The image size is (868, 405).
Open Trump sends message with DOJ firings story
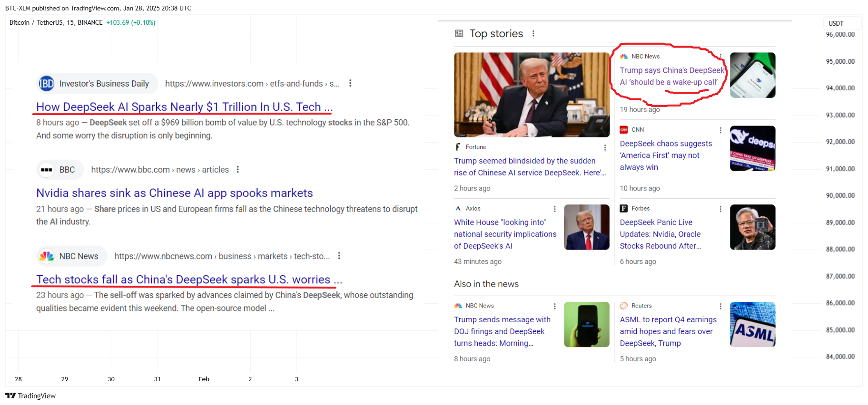pos(502,332)
